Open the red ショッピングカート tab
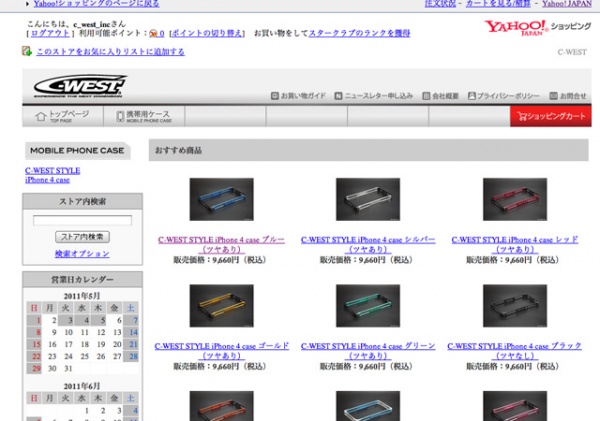Screen dimensions: 600x421 click(551, 116)
